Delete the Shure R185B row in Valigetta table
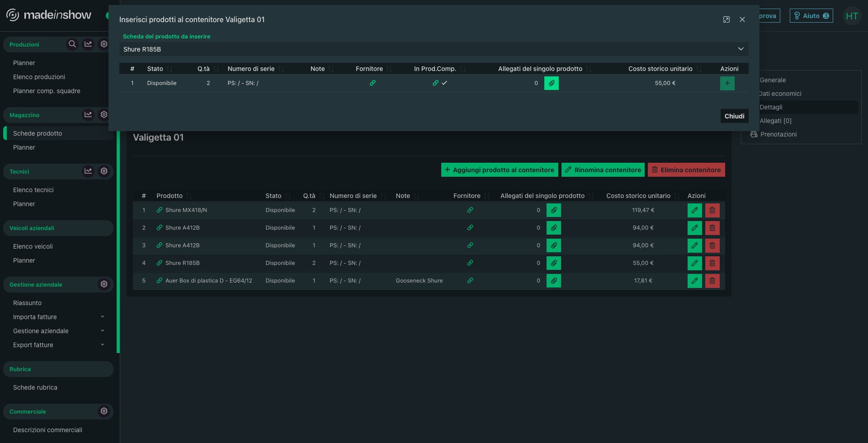This screenshot has width=868, height=443. [712, 263]
